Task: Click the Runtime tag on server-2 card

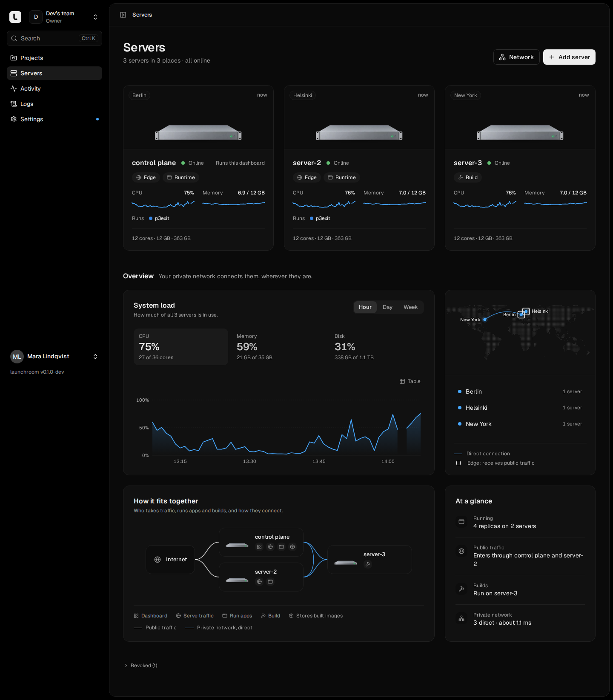Action: (x=342, y=177)
